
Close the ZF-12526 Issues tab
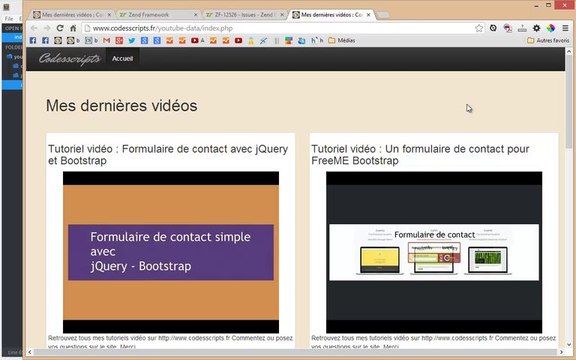tap(282, 15)
